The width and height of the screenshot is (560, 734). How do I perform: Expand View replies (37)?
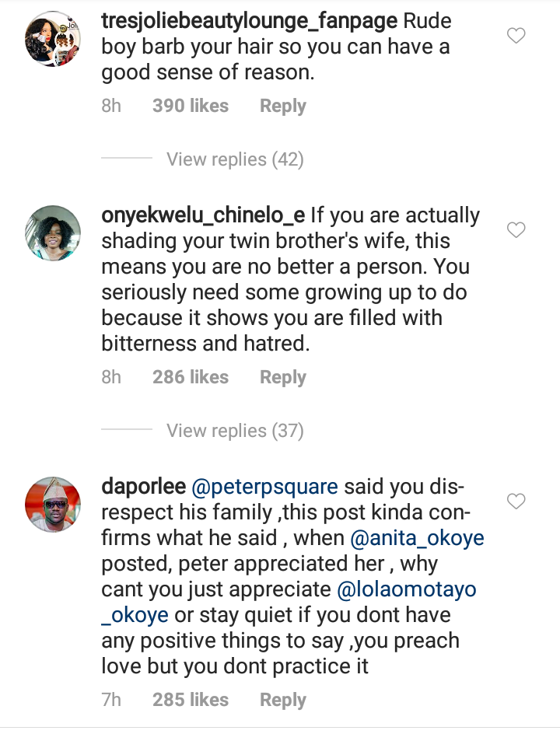click(x=235, y=431)
